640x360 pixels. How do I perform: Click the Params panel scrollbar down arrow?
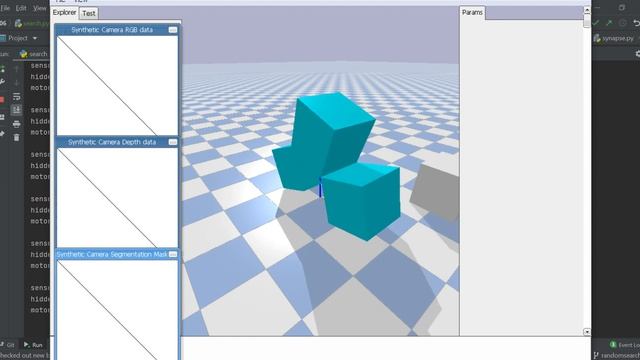point(587,332)
